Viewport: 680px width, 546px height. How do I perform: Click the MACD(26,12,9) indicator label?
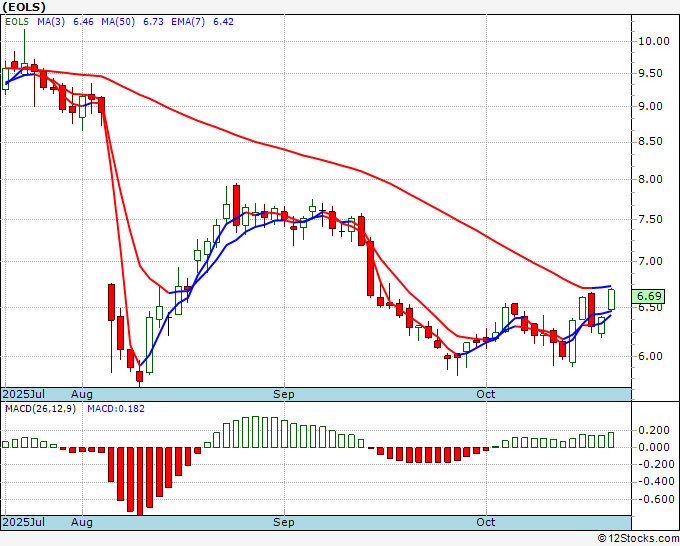[x=40, y=409]
